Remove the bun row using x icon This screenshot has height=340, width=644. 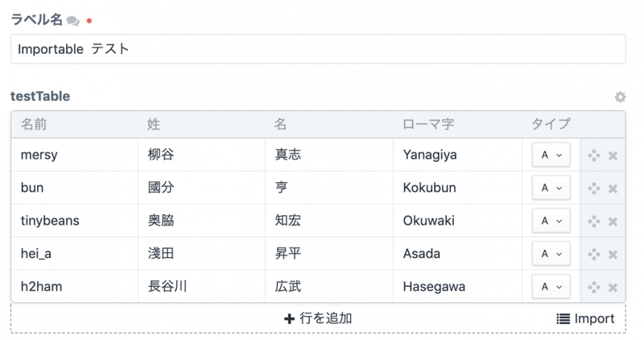click(613, 189)
